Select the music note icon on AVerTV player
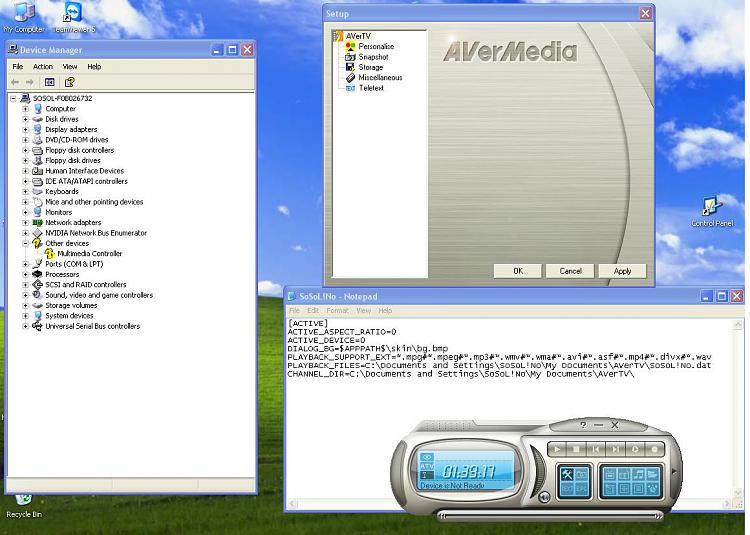The image size is (750, 535). [x=638, y=475]
